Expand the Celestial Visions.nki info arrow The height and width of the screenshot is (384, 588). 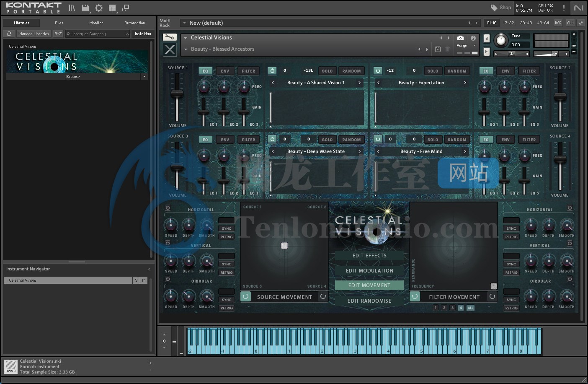click(x=151, y=363)
